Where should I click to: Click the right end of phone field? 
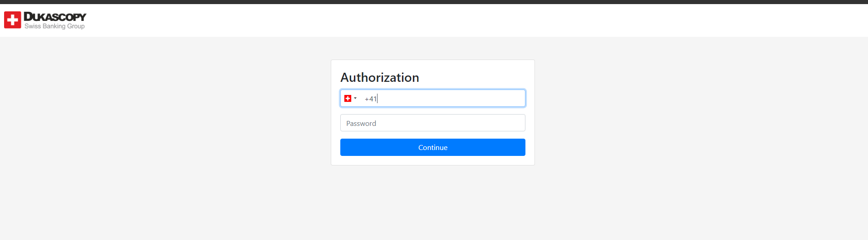pyautogui.click(x=517, y=98)
